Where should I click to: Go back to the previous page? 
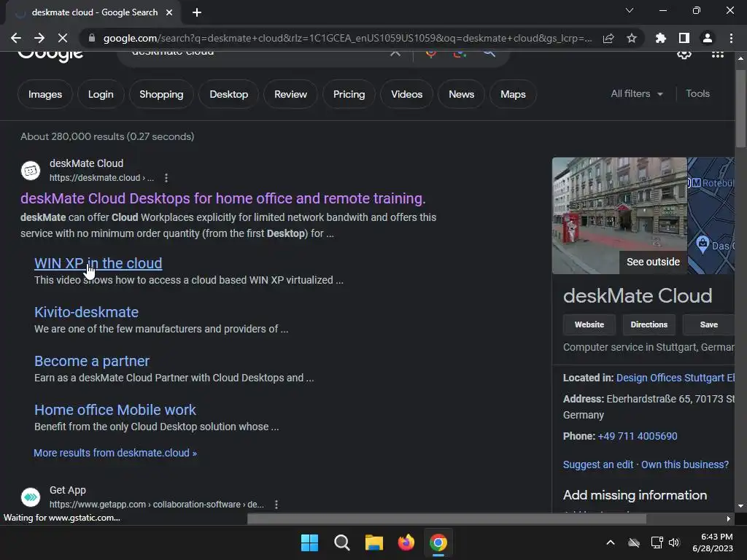[x=16, y=38]
